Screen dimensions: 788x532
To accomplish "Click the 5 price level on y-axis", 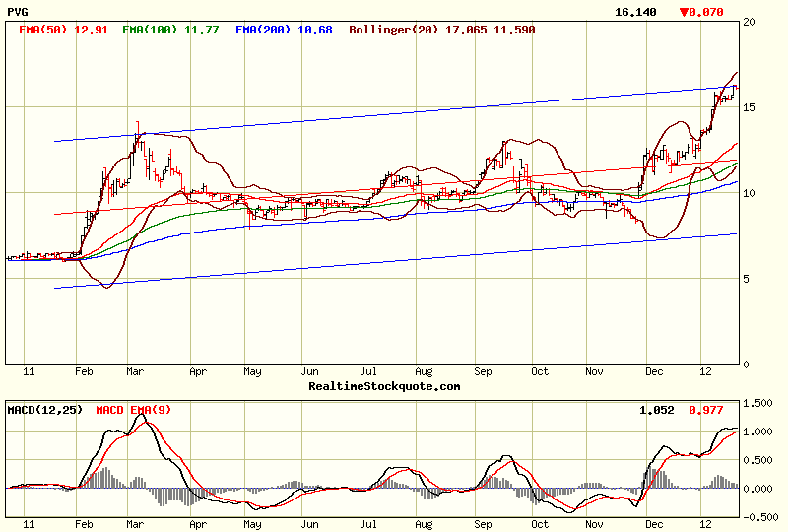I will pos(747,279).
